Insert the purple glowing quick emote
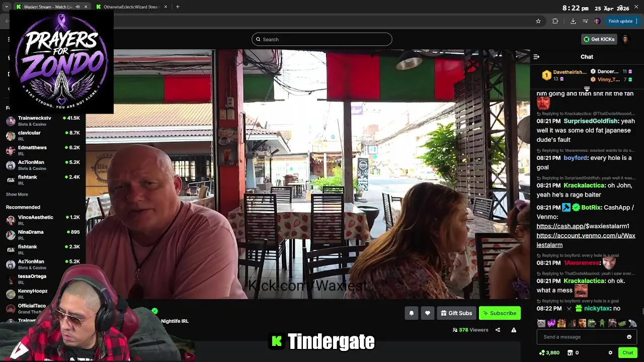 pos(551,323)
